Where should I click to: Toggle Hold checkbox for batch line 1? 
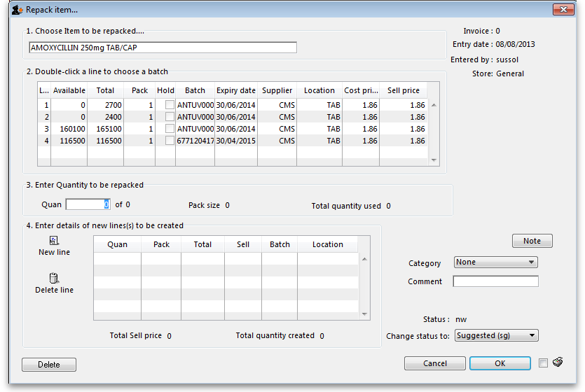(170, 105)
